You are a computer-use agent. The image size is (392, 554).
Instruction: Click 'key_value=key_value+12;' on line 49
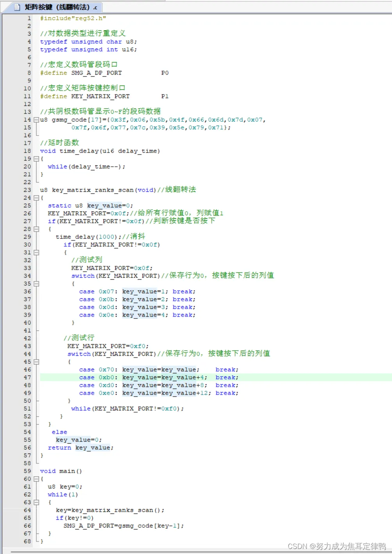point(167,393)
